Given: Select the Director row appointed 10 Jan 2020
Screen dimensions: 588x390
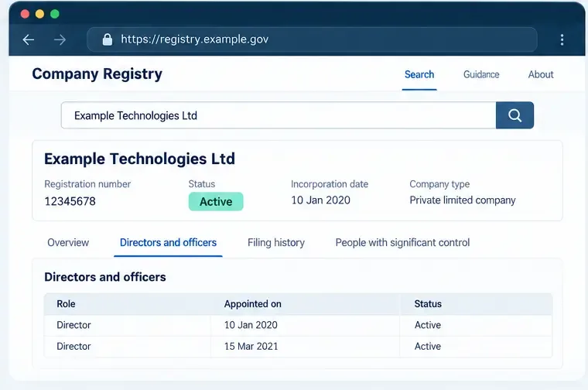Looking at the screenshot, I should (298, 325).
